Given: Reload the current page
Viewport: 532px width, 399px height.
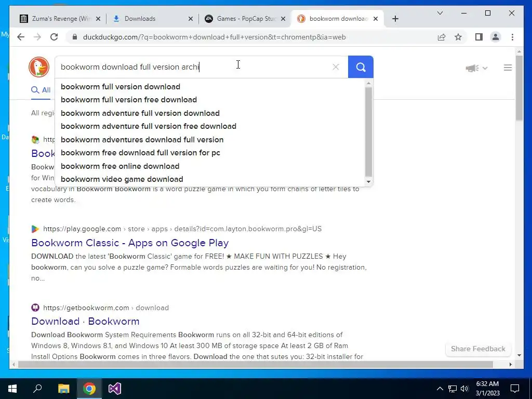Looking at the screenshot, I should click(54, 37).
